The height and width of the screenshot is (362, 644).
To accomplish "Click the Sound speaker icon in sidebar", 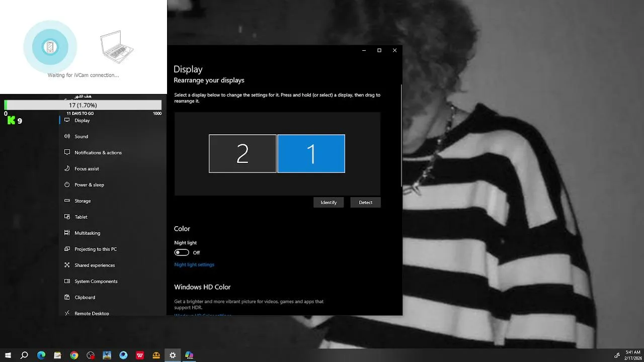I will point(67,136).
